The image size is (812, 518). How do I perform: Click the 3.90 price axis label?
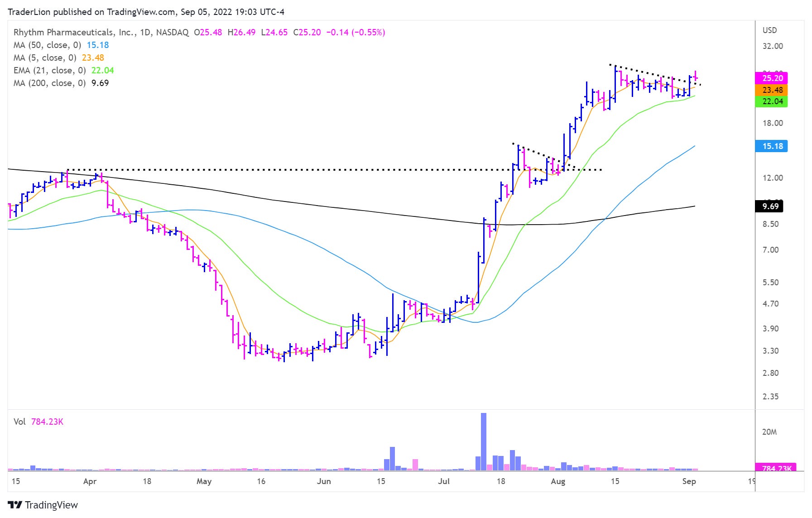click(771, 329)
